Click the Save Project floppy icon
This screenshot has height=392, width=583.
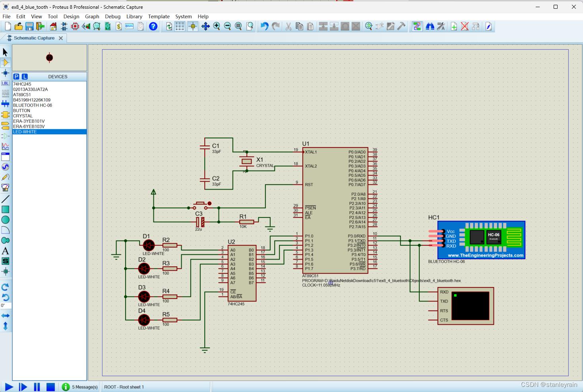(x=29, y=27)
